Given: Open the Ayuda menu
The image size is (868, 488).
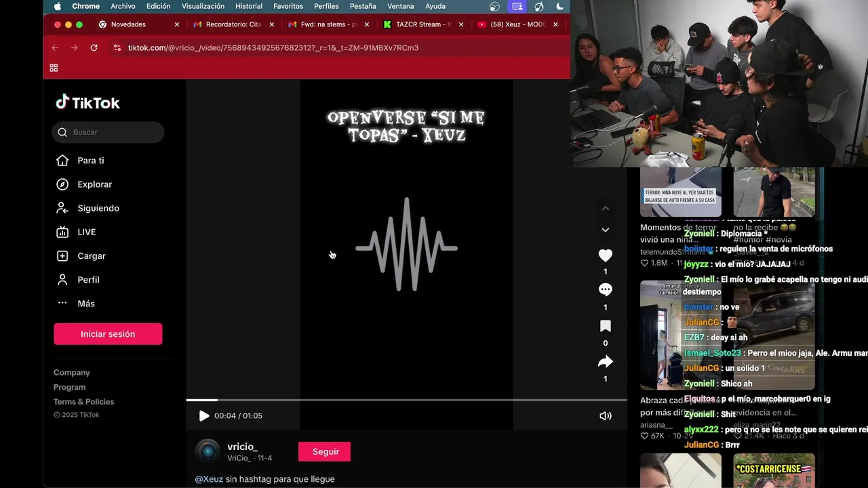Looking at the screenshot, I should coord(435,6).
